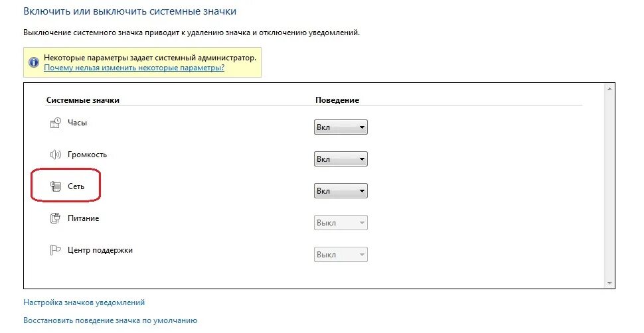Click the network icon beside Сеть
Screen dimensions: 644x333
(x=55, y=186)
